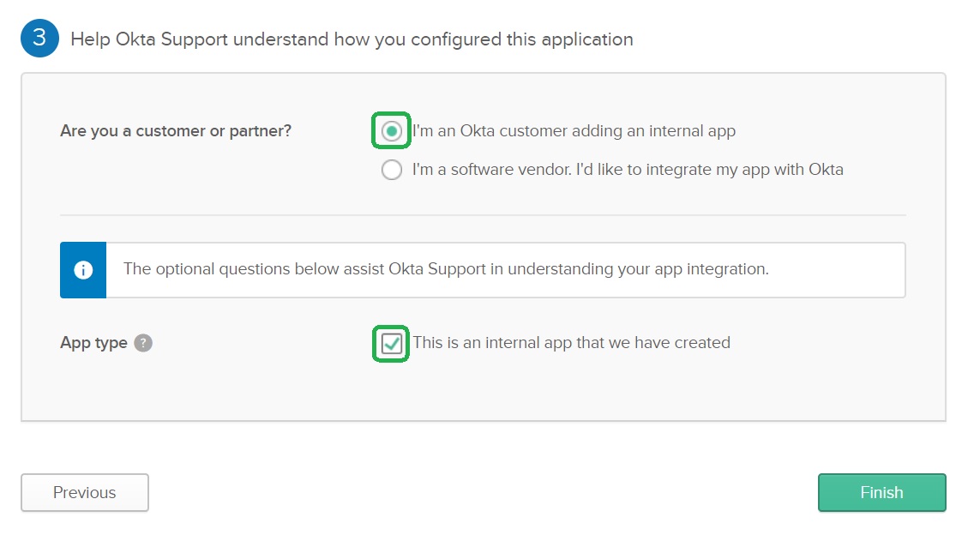Screen dimensions: 980x535
Task: Click the "App type" field label
Action: (x=93, y=343)
